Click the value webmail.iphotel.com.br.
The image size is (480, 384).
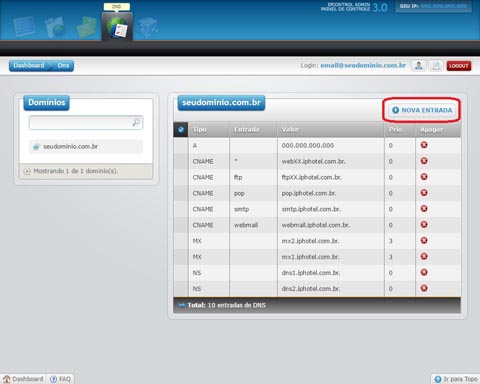316,225
